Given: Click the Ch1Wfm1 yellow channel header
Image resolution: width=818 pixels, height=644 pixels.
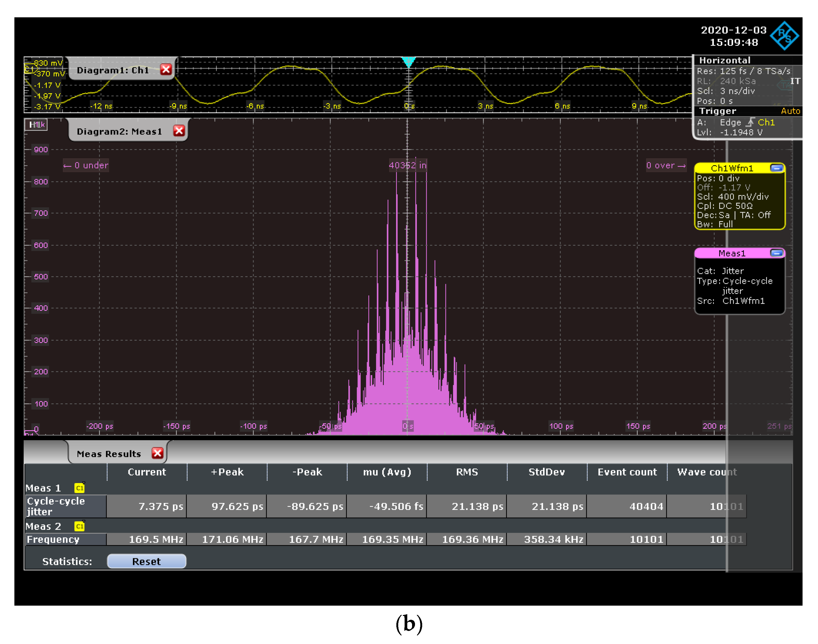Looking at the screenshot, I should tap(731, 168).
